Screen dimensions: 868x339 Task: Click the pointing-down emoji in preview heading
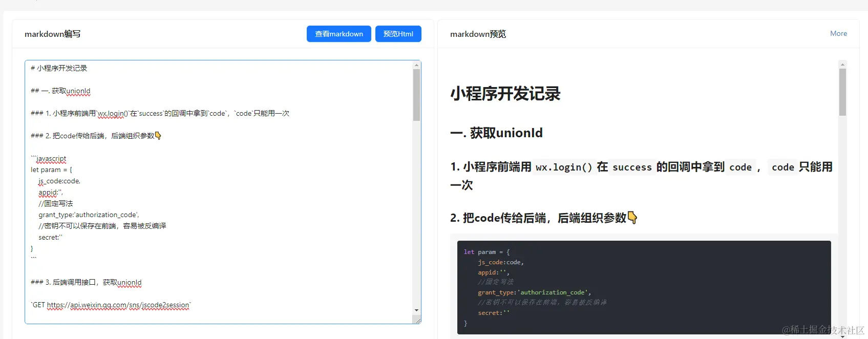pyautogui.click(x=632, y=218)
